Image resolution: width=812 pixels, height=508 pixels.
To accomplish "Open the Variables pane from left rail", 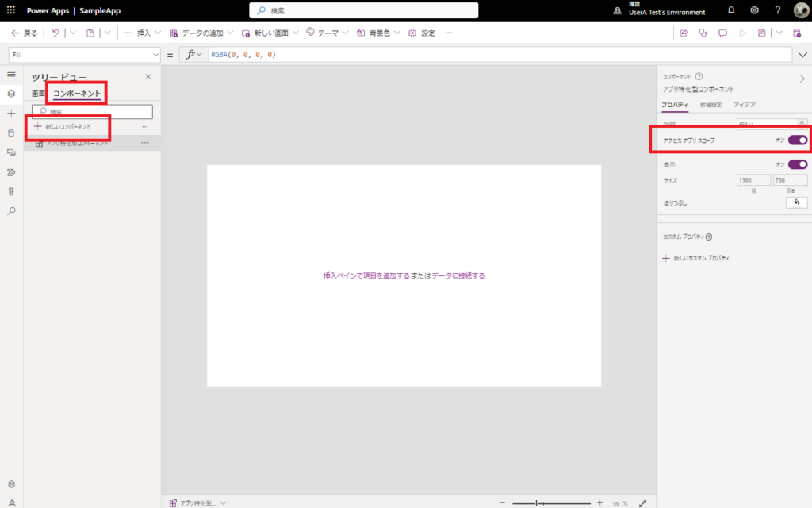I will (11, 191).
